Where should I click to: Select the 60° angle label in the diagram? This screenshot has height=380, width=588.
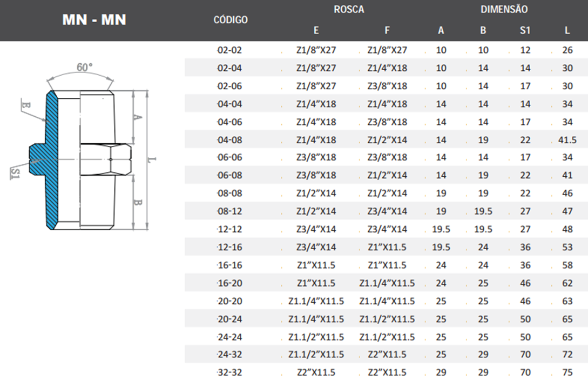84,68
